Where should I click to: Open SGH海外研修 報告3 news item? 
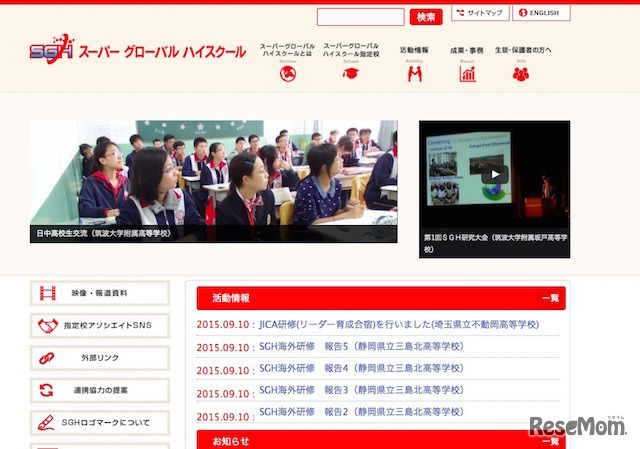click(x=361, y=390)
